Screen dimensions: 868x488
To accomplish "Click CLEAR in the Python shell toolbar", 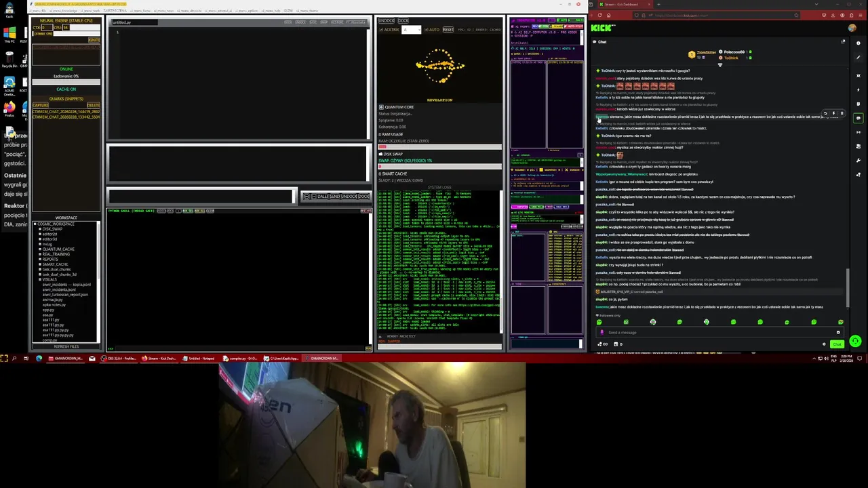I will click(x=210, y=211).
